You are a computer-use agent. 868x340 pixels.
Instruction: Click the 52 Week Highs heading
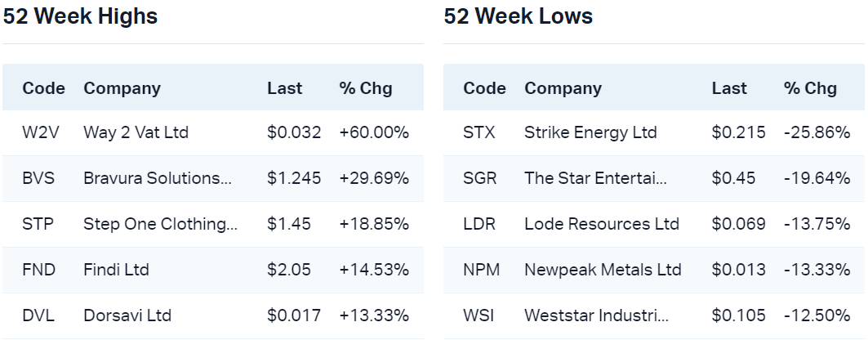(80, 16)
